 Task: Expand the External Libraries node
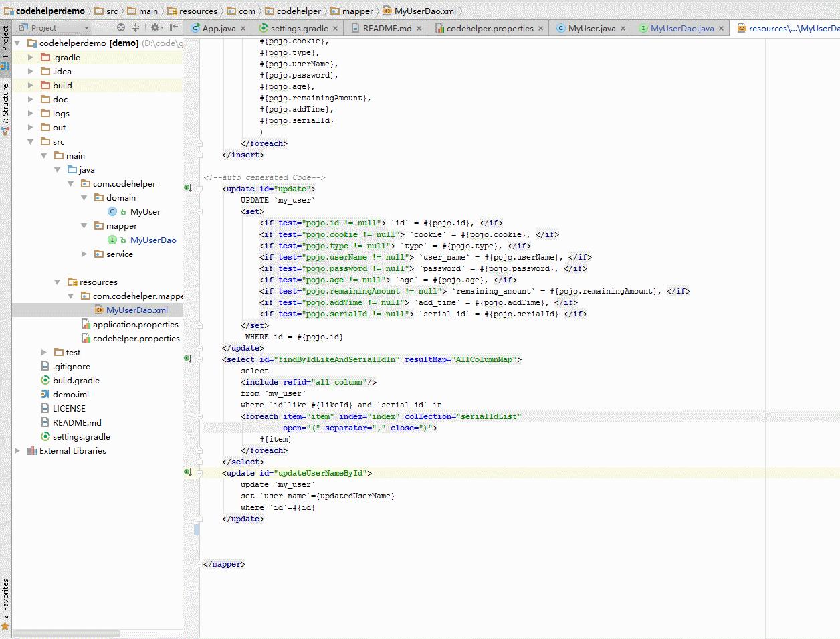click(x=17, y=451)
